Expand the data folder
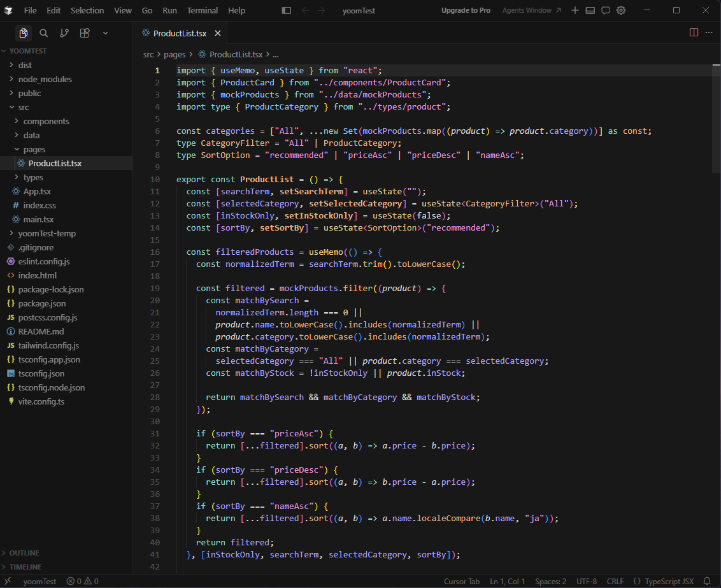Image resolution: width=721 pixels, height=588 pixels. [x=67, y=135]
